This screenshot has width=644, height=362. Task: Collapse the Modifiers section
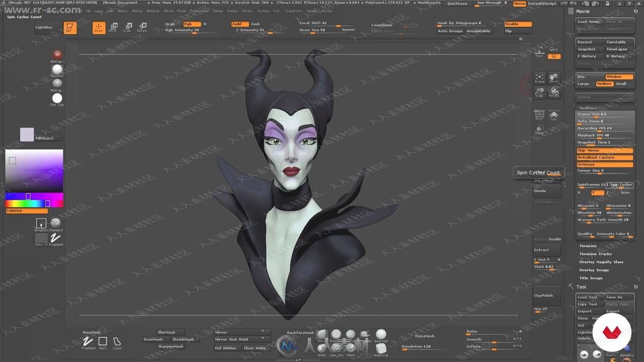588,108
